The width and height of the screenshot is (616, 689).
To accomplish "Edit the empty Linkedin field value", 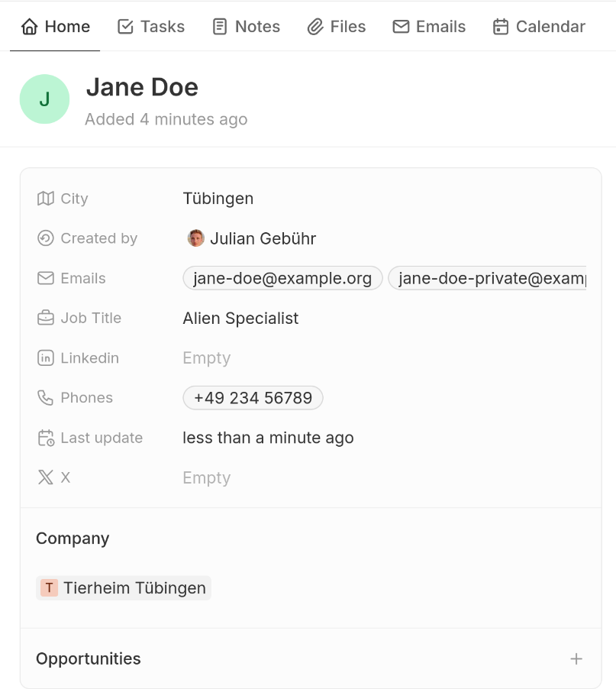I will pos(207,357).
